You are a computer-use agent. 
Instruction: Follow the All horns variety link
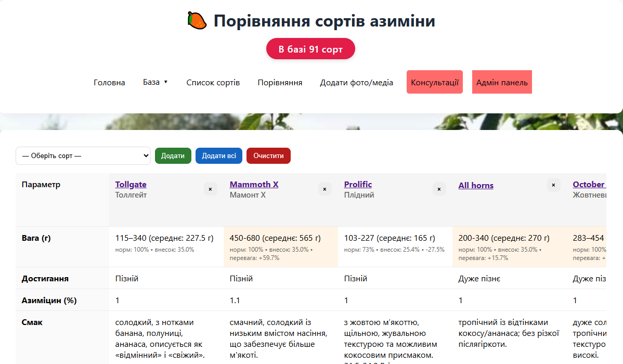click(x=476, y=186)
